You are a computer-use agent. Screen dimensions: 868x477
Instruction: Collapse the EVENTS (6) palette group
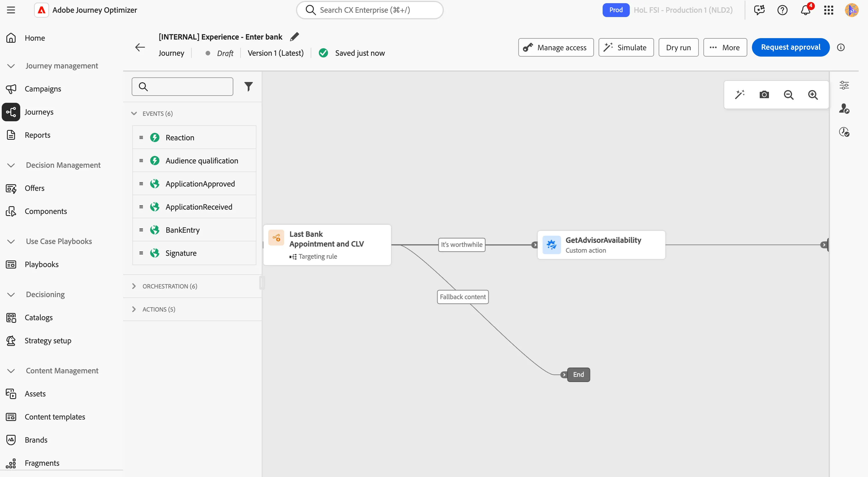click(x=134, y=113)
